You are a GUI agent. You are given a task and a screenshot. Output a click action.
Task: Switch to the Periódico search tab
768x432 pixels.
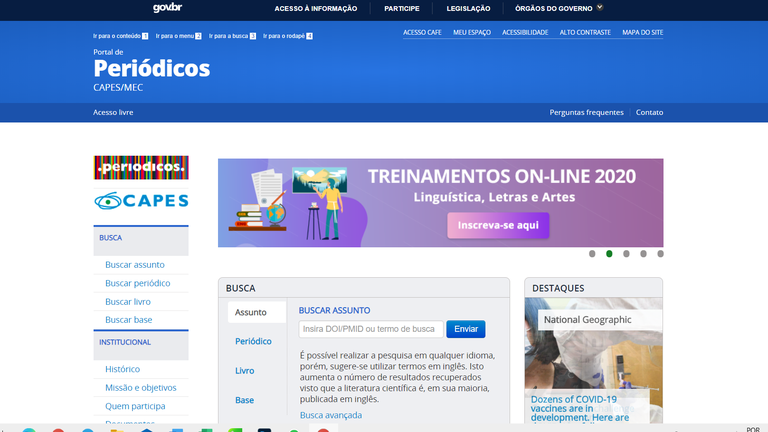pos(253,341)
